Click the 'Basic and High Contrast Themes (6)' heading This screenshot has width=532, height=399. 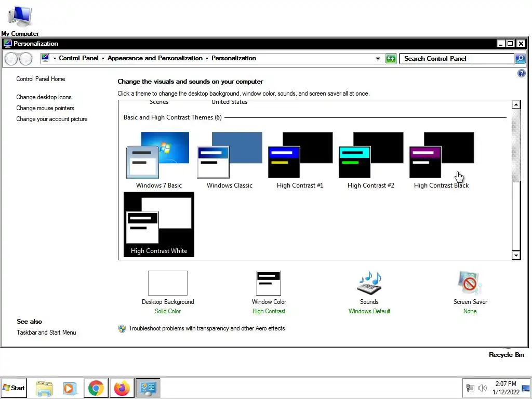[x=172, y=117]
